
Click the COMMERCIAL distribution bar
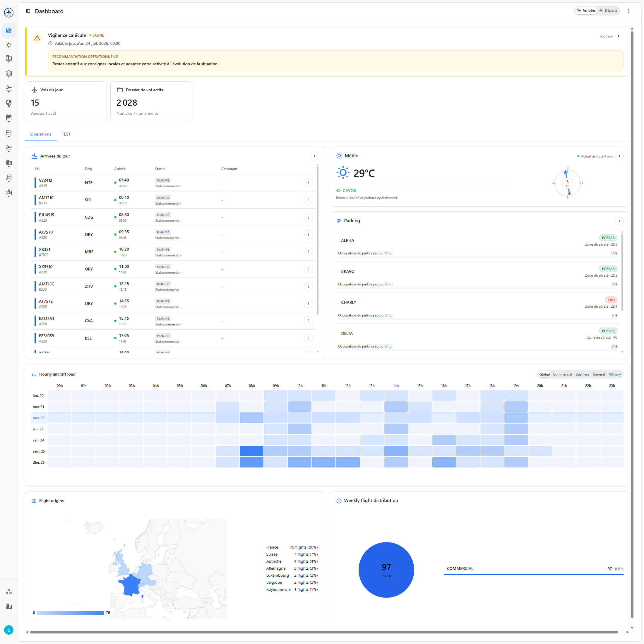click(x=534, y=574)
